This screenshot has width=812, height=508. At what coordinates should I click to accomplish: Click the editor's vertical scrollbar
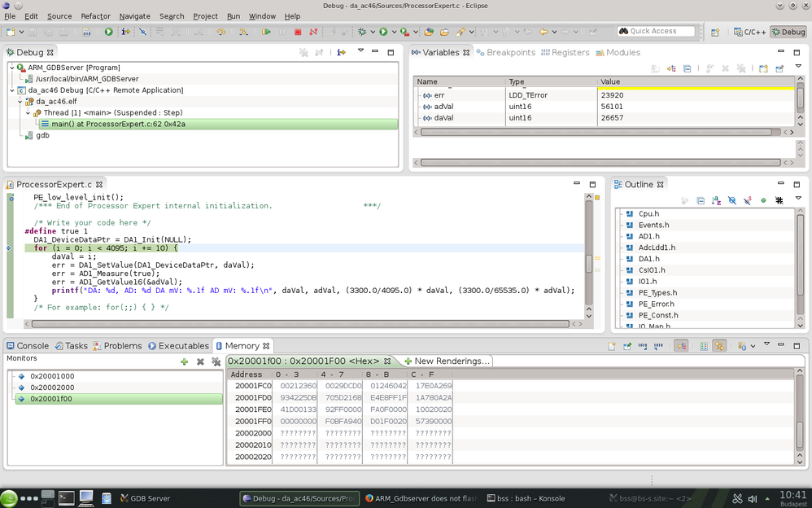pyautogui.click(x=589, y=262)
